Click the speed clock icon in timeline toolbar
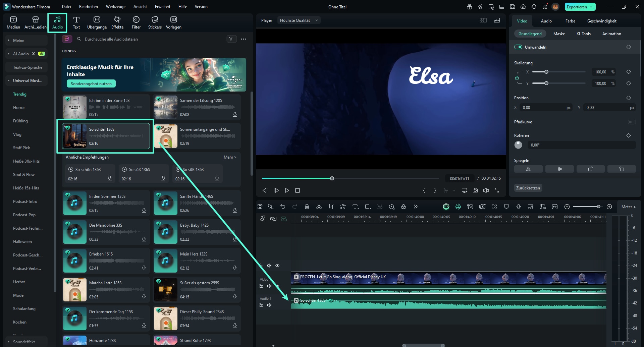644x347 pixels. click(x=391, y=207)
